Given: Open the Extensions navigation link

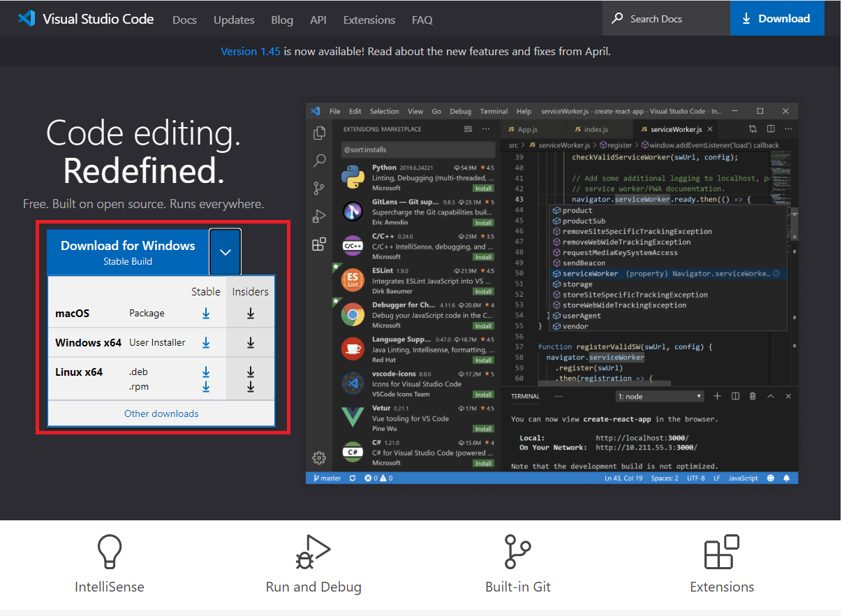Looking at the screenshot, I should 369,20.
